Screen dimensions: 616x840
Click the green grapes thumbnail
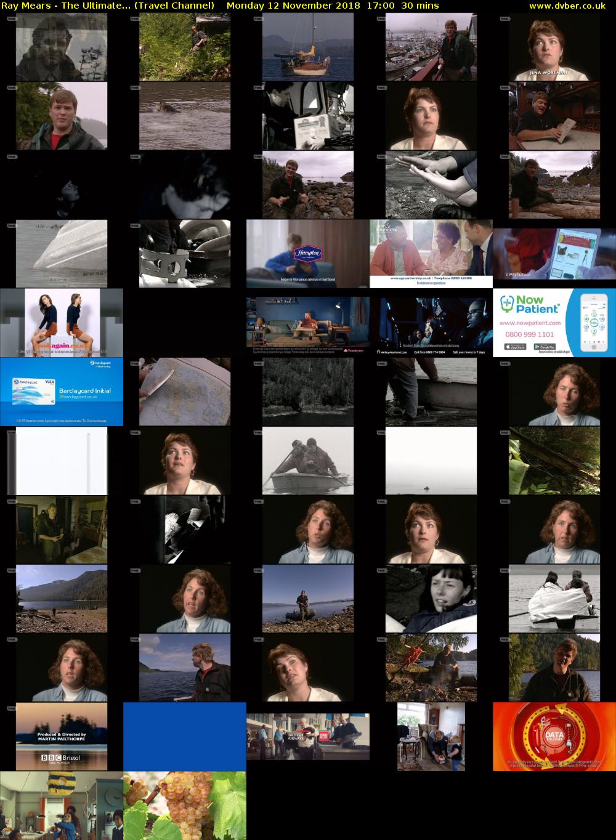click(185, 806)
